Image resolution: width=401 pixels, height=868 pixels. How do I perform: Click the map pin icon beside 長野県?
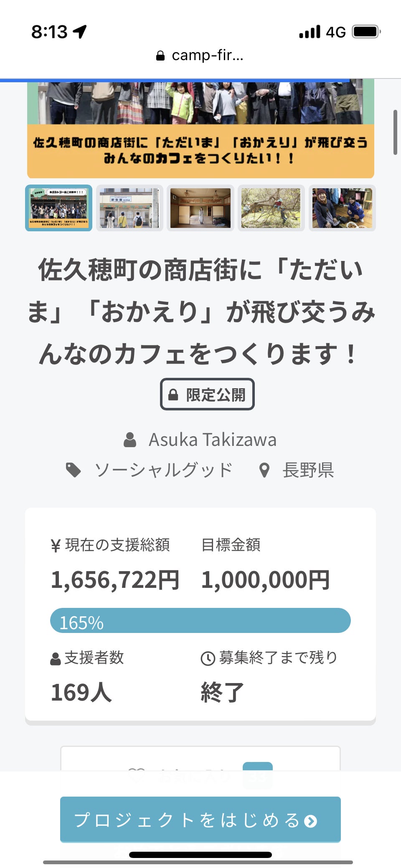[x=264, y=471]
